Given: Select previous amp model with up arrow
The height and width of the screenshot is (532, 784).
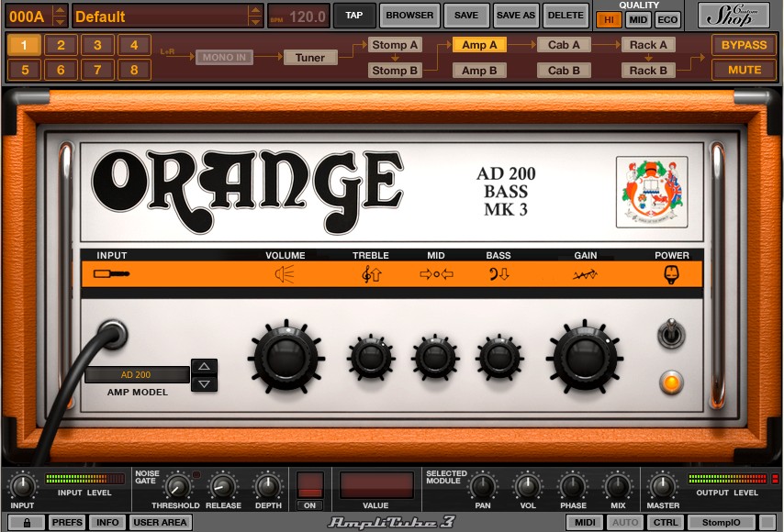Looking at the screenshot, I should coord(204,367).
